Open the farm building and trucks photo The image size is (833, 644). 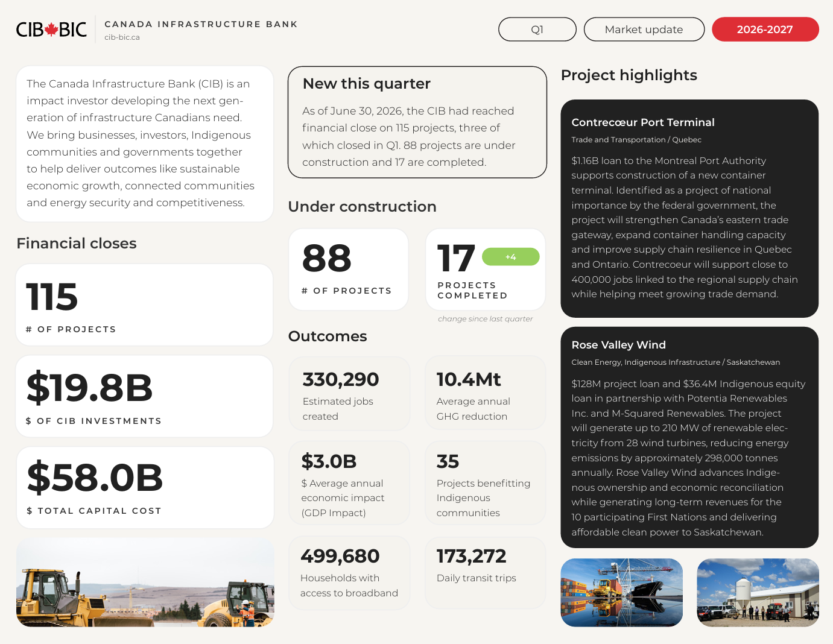pos(758,593)
